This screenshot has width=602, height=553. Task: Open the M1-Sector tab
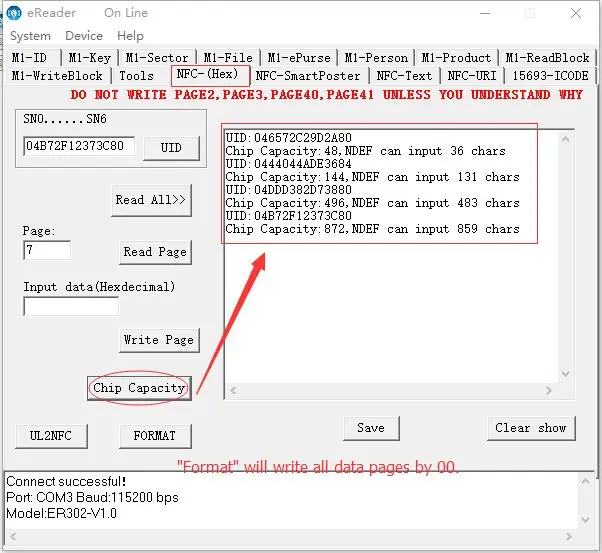(x=157, y=58)
